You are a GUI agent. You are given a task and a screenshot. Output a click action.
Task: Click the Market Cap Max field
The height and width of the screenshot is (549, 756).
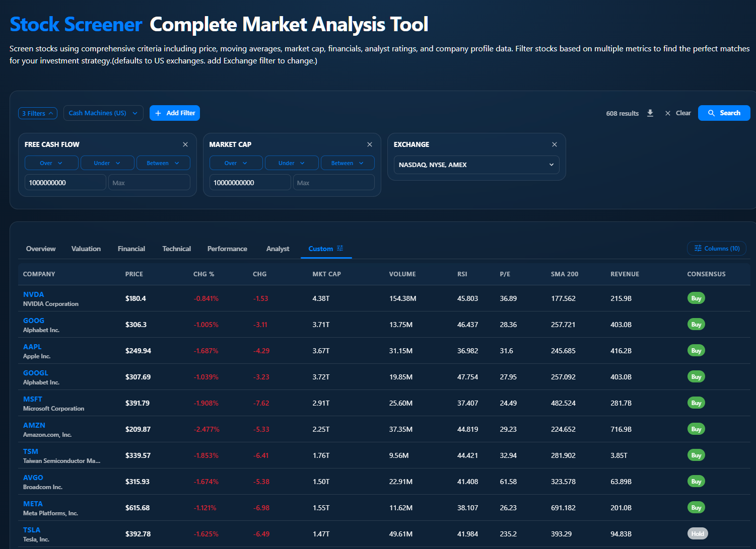click(334, 182)
